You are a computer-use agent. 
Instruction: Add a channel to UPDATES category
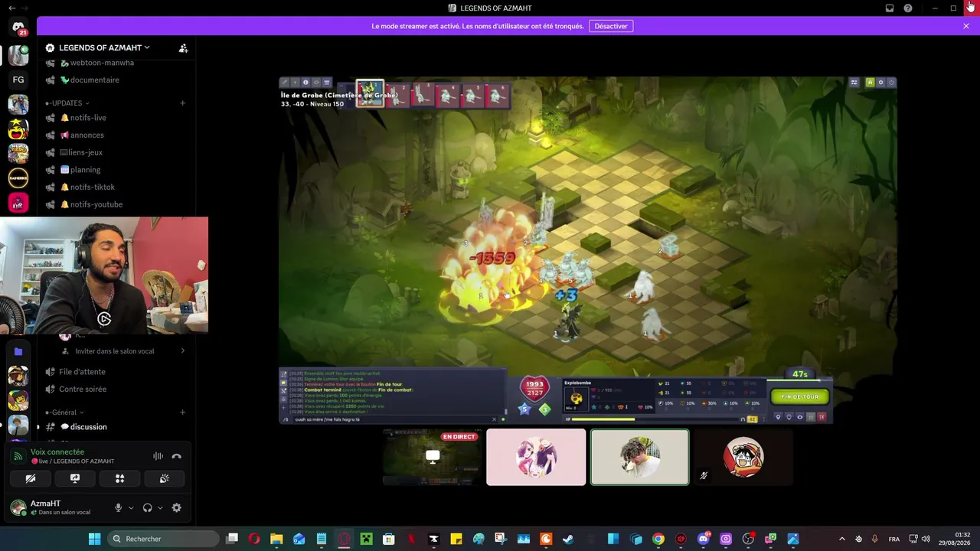tap(183, 103)
